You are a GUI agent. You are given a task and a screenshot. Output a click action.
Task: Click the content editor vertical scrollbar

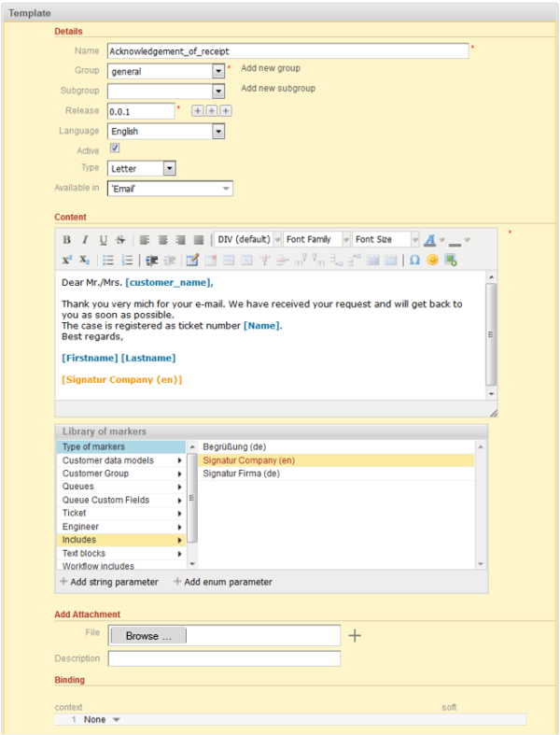coord(491,335)
